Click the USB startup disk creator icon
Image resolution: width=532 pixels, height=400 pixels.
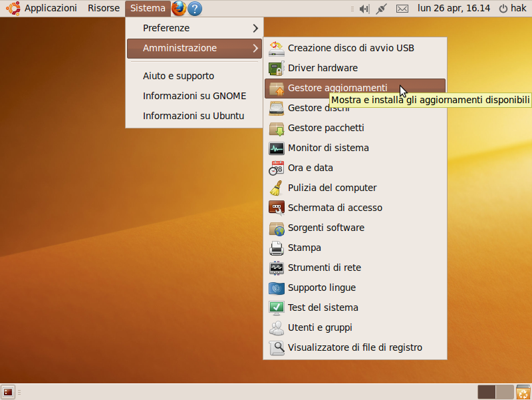click(276, 49)
